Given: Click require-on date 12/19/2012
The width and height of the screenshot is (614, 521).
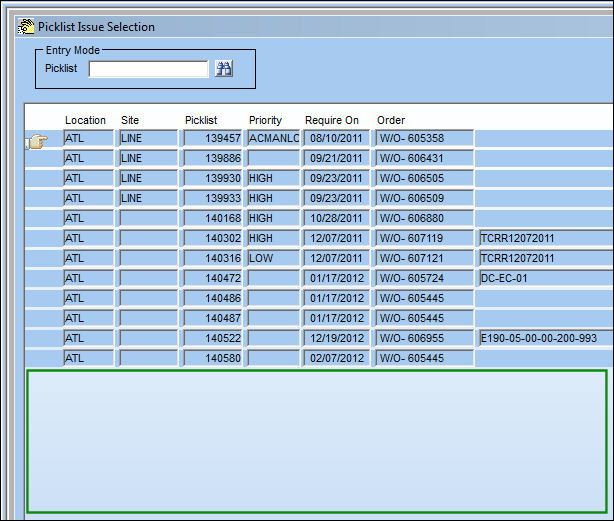Looking at the screenshot, I should (x=336, y=338).
